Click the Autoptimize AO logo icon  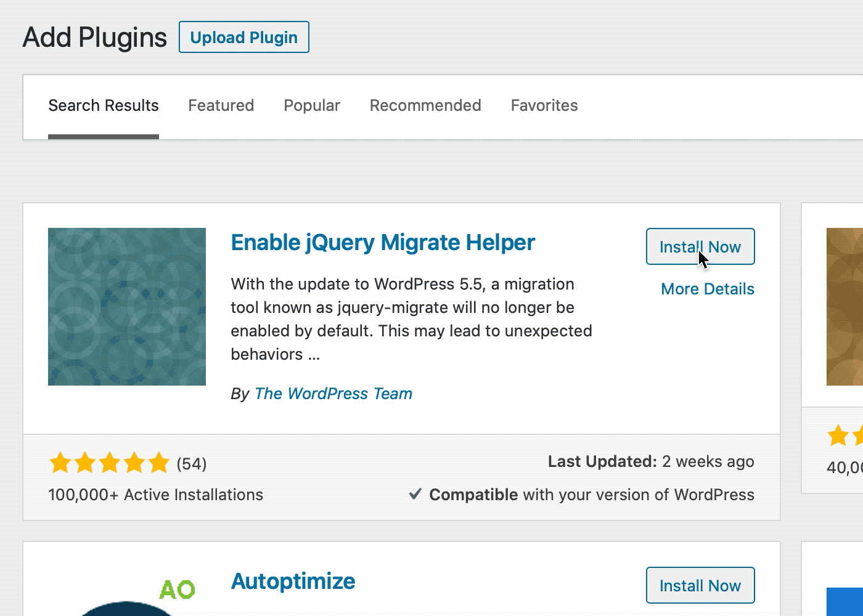pyautogui.click(x=177, y=590)
